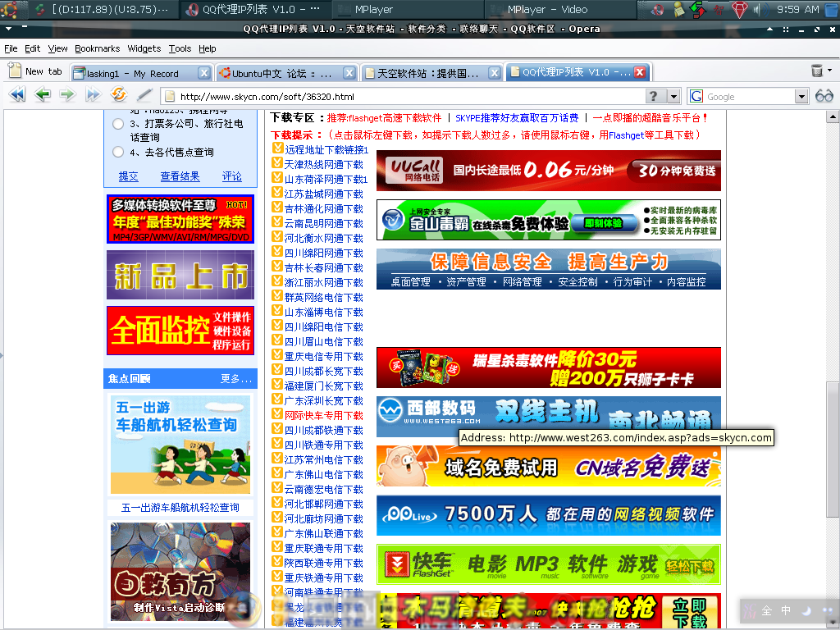Click the wand/pencil icon in navigation toolbar
840x630 pixels.
click(144, 95)
